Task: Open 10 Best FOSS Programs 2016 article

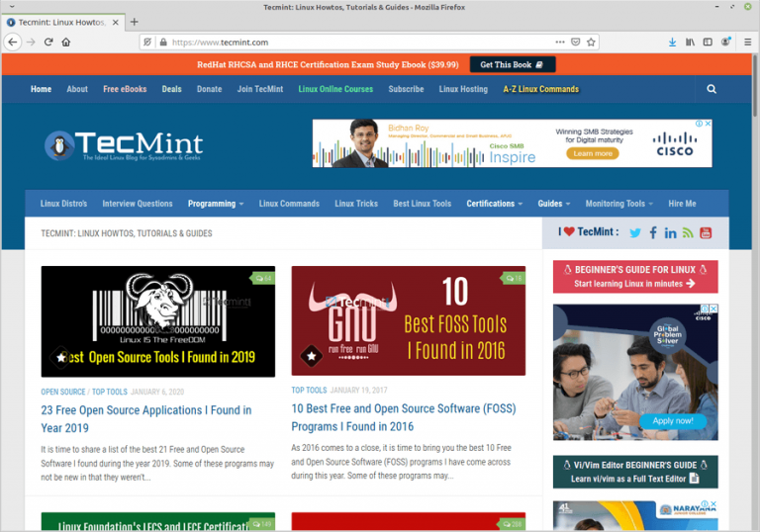Action: tap(404, 417)
